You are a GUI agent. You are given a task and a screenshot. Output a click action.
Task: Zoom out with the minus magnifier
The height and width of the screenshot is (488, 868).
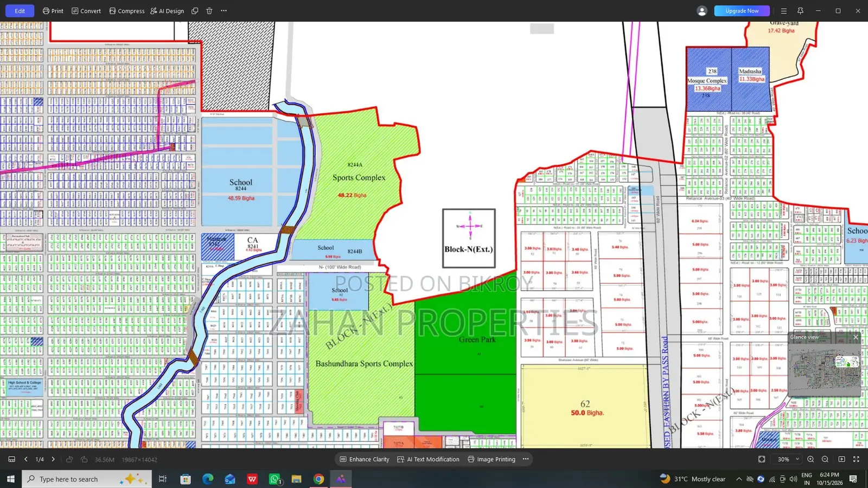click(x=825, y=459)
